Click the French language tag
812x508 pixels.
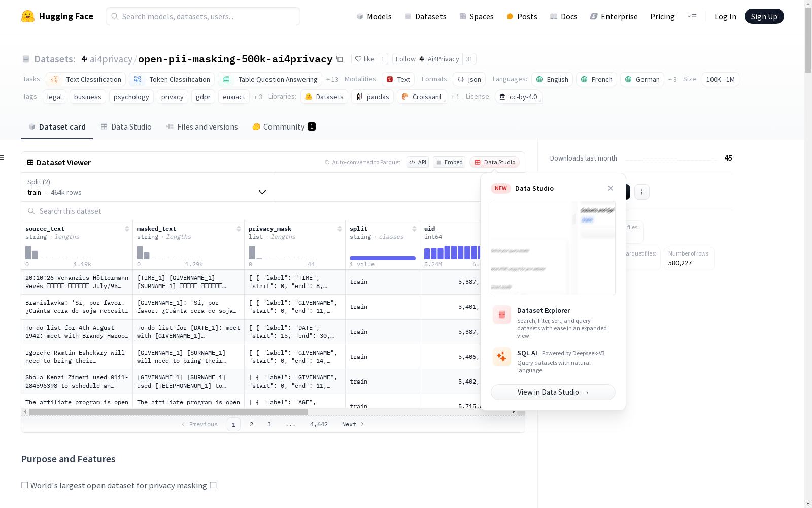tap(596, 80)
